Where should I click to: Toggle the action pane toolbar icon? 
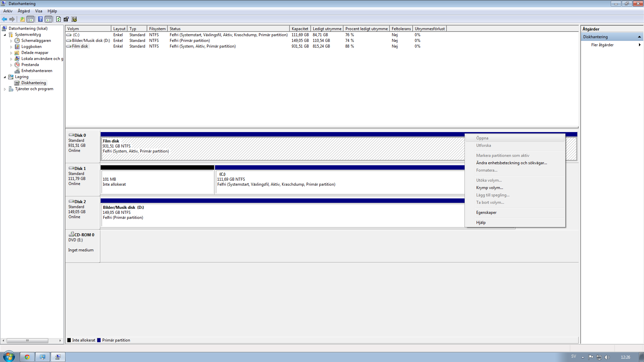click(x=49, y=19)
